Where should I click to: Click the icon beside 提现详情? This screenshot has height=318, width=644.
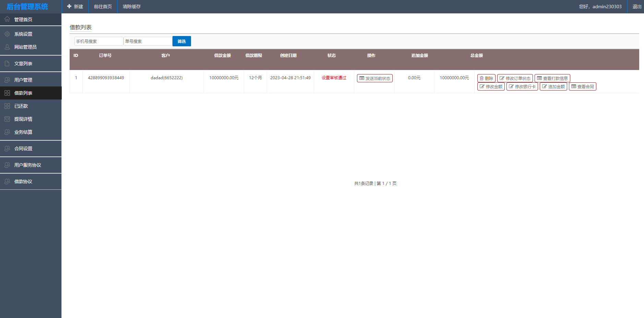(7, 119)
